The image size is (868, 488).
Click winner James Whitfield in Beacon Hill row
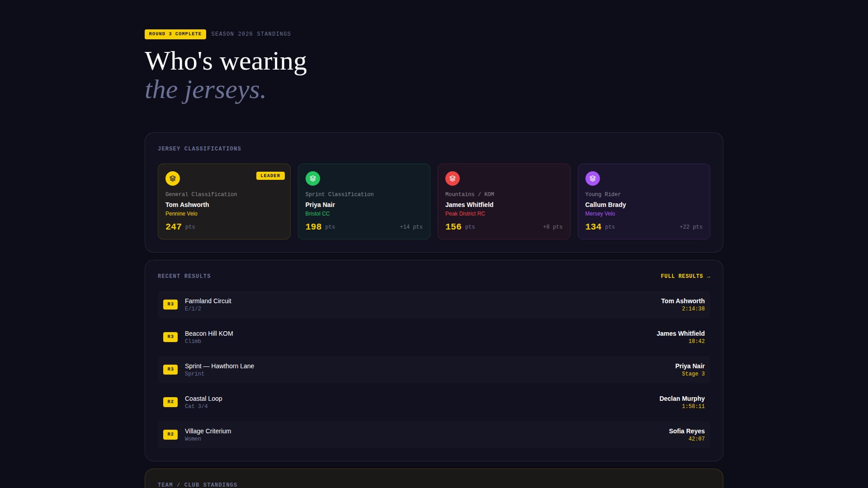tap(680, 333)
